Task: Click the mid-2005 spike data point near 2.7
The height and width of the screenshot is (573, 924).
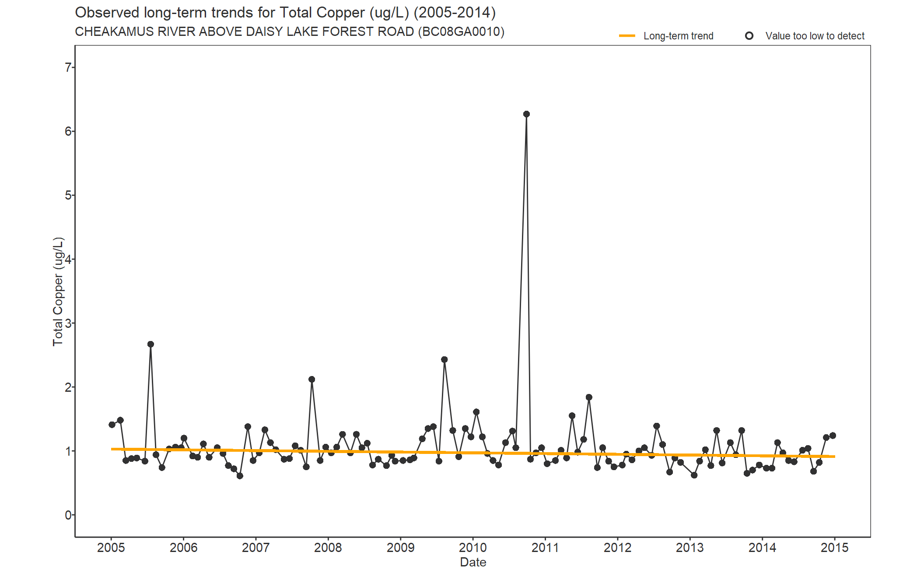Action: point(150,344)
